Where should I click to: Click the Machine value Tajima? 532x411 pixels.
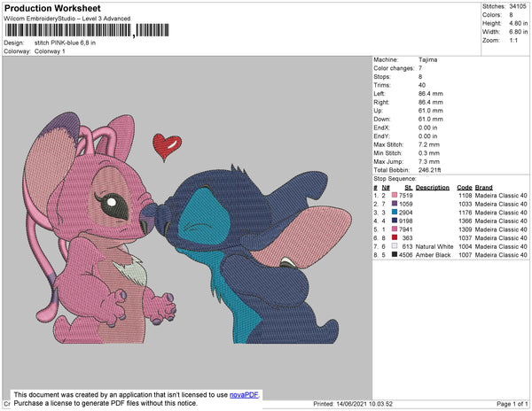[428, 59]
